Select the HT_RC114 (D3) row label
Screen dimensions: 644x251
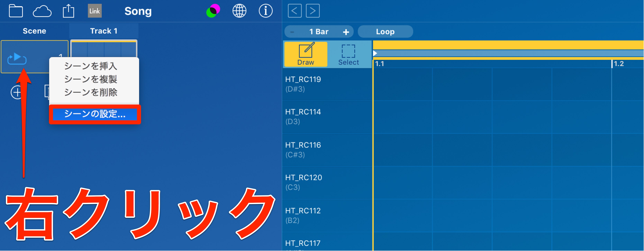click(x=327, y=117)
